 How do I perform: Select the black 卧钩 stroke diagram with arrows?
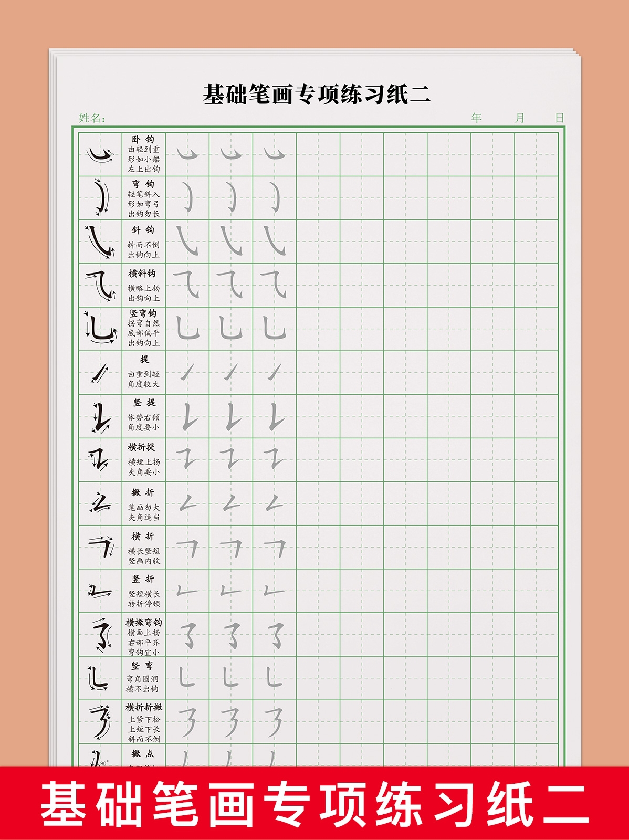tap(100, 155)
